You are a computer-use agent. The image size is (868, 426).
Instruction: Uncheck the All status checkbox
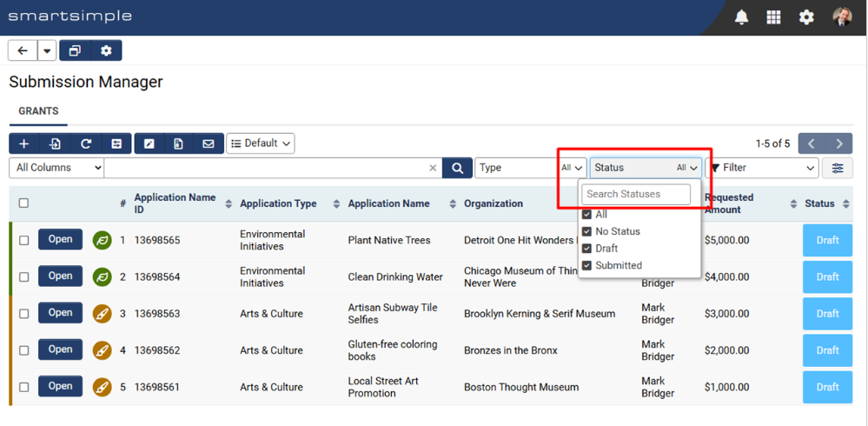[x=586, y=215]
